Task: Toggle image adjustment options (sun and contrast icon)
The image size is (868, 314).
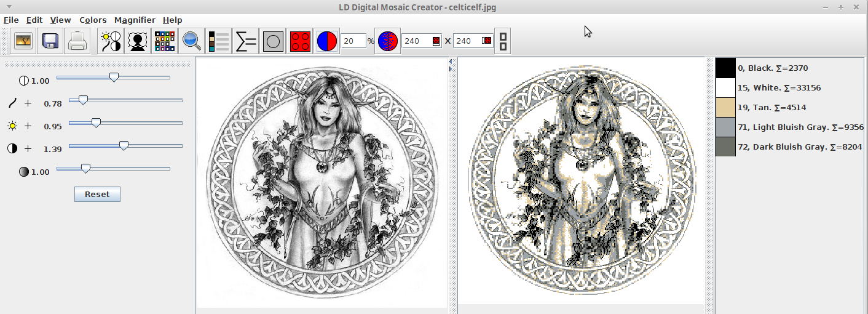Action: (111, 41)
